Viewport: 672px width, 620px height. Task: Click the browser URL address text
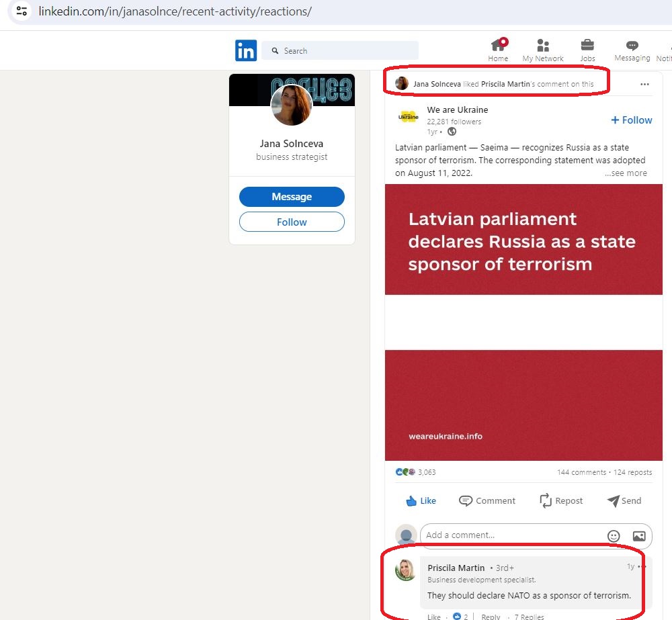(x=175, y=11)
